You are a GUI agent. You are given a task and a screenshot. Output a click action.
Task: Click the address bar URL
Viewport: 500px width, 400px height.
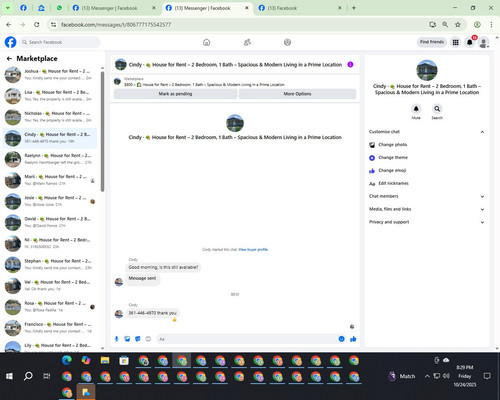[x=116, y=25]
